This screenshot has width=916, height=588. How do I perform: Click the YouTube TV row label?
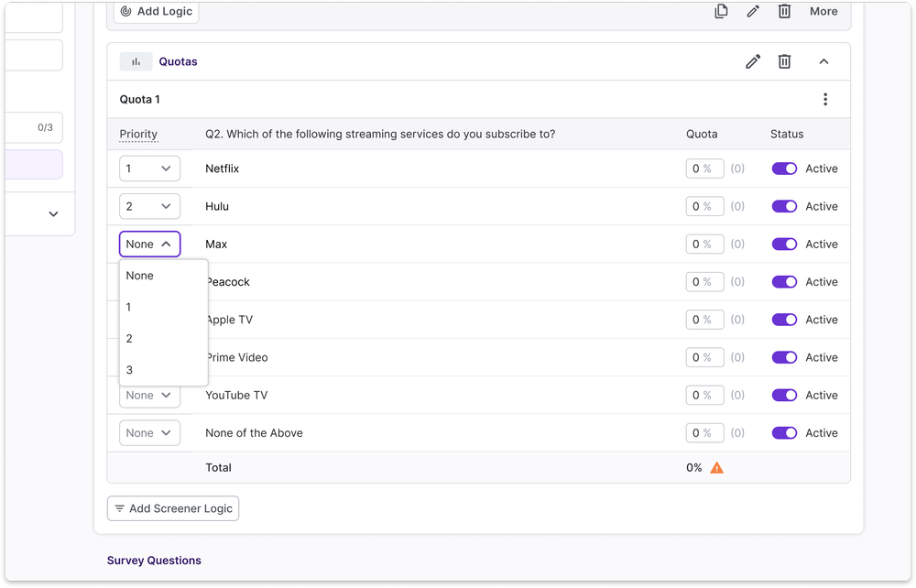click(x=236, y=396)
